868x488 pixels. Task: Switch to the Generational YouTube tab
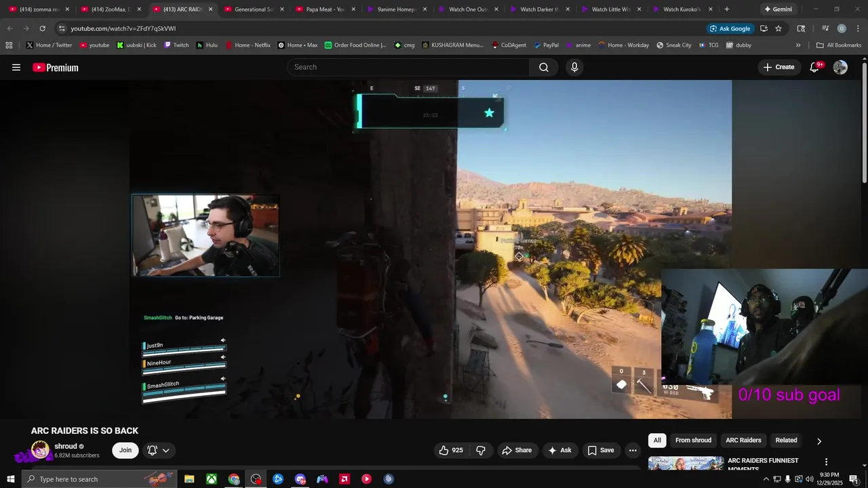[x=253, y=9]
